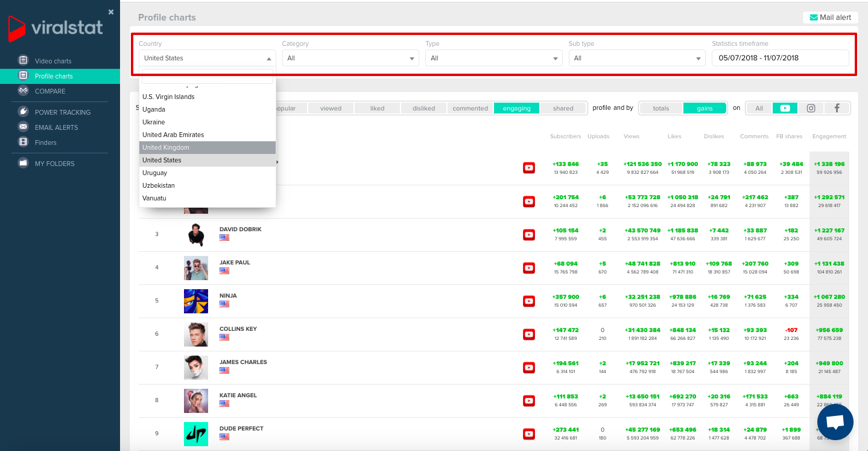868x451 pixels.
Task: Click the Video charts sidebar icon
Action: click(24, 60)
